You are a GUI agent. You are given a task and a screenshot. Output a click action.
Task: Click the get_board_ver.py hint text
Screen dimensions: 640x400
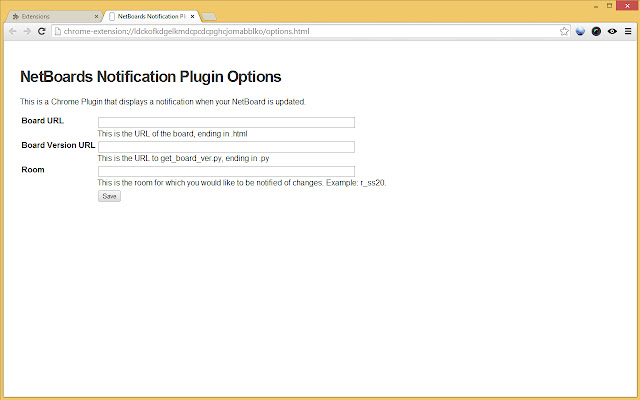tap(183, 158)
